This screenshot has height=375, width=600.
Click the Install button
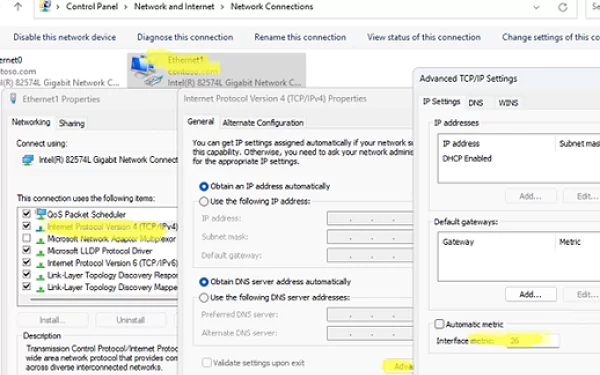click(52, 320)
